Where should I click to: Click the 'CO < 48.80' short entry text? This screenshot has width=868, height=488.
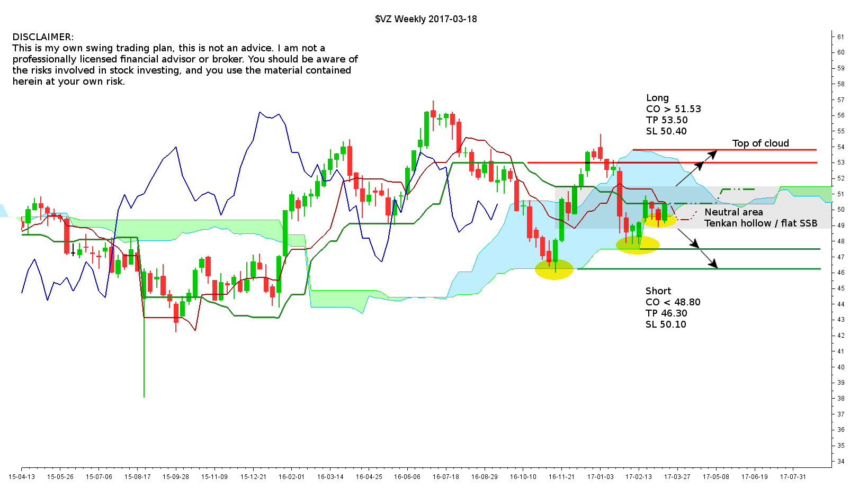point(673,302)
